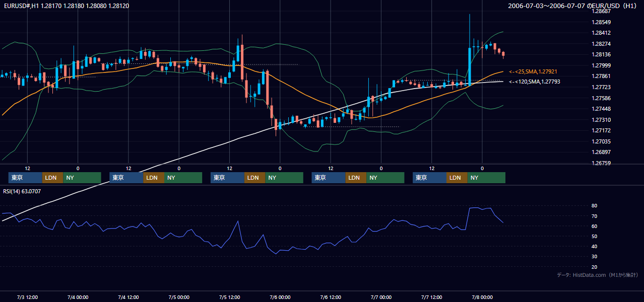Click price axis label 1.28549

point(600,22)
